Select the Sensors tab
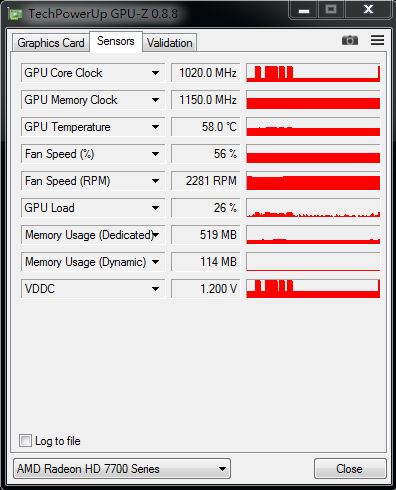The image size is (396, 490). click(x=116, y=41)
